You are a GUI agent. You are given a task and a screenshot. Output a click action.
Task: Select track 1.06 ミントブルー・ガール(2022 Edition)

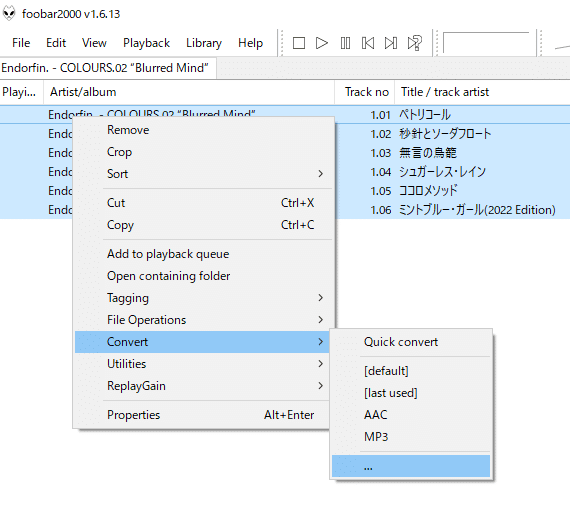click(477, 210)
